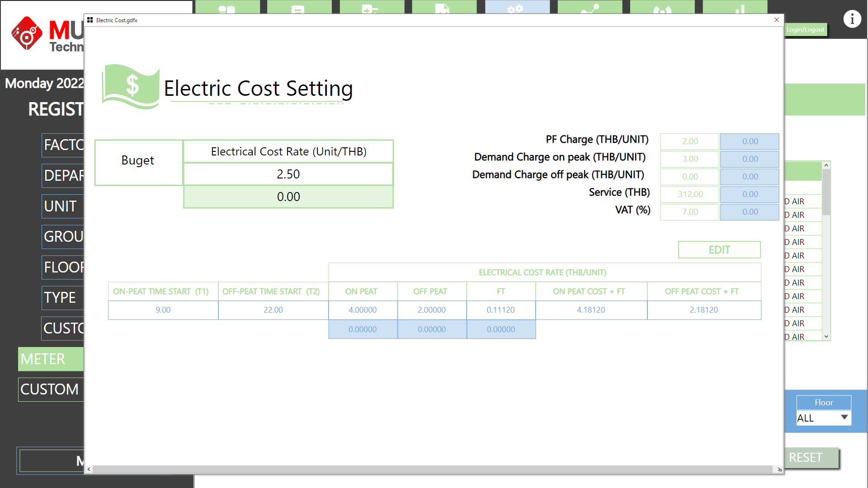868x488 pixels.
Task: Close the Electric Cost.gdfx window
Action: 776,20
